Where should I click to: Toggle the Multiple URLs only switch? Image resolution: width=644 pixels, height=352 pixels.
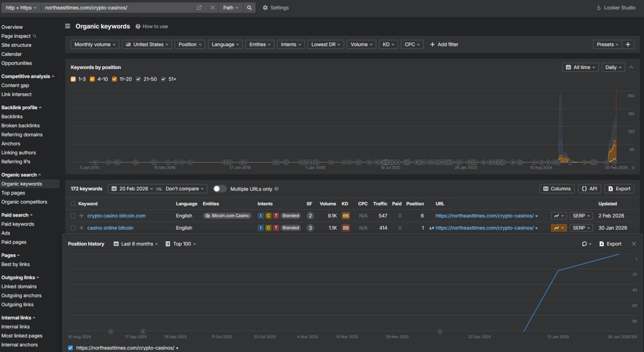[x=219, y=189]
